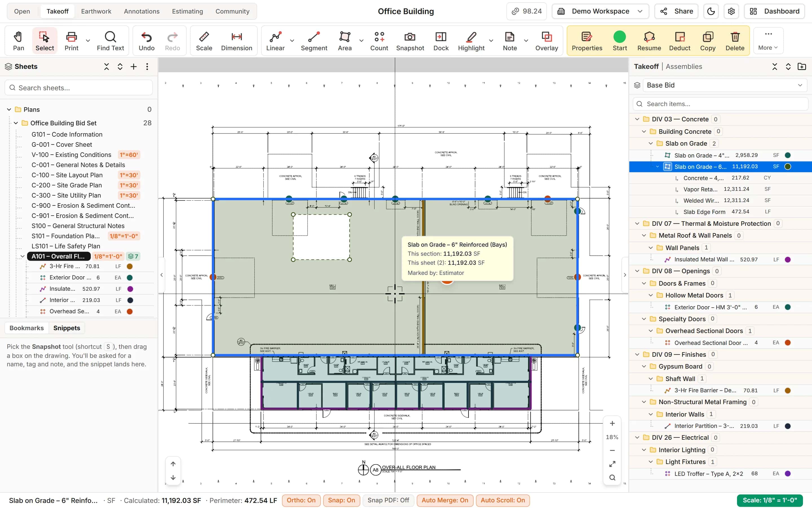Activate the Dimension tool
The width and height of the screenshot is (812, 508).
pyautogui.click(x=237, y=41)
